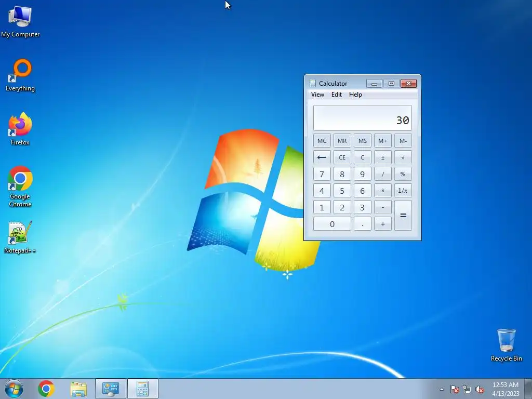Open the Help menu in Calculator

(355, 95)
